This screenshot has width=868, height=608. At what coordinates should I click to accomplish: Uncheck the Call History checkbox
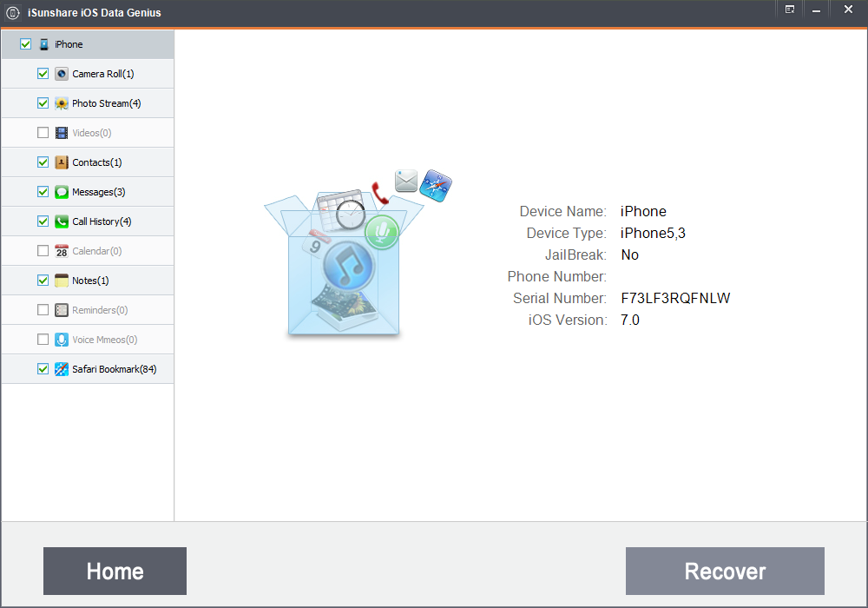43,221
